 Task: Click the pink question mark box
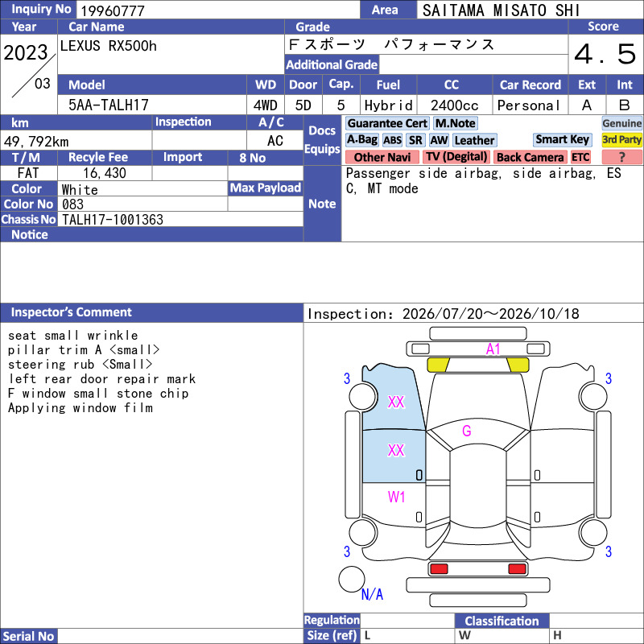pyautogui.click(x=621, y=157)
